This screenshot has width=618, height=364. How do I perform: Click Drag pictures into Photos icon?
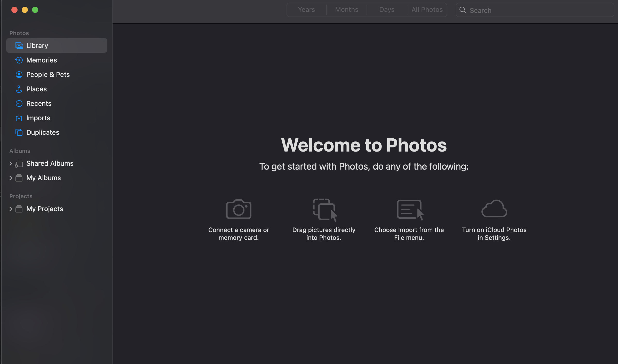(x=324, y=209)
